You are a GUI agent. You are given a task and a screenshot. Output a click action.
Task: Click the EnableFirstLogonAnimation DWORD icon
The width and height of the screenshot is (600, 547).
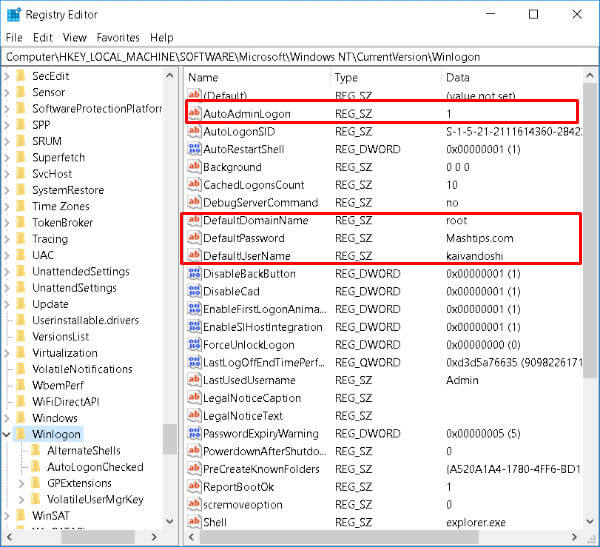194,309
